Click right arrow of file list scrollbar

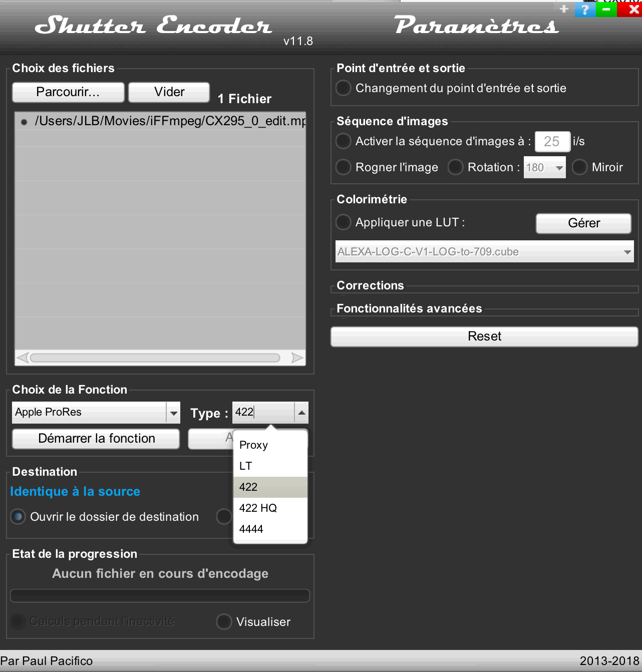(297, 358)
